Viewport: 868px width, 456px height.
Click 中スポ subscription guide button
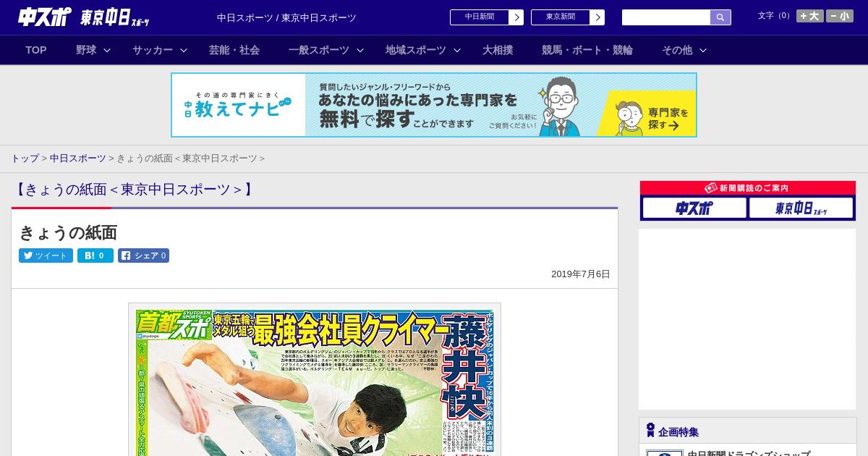[694, 208]
